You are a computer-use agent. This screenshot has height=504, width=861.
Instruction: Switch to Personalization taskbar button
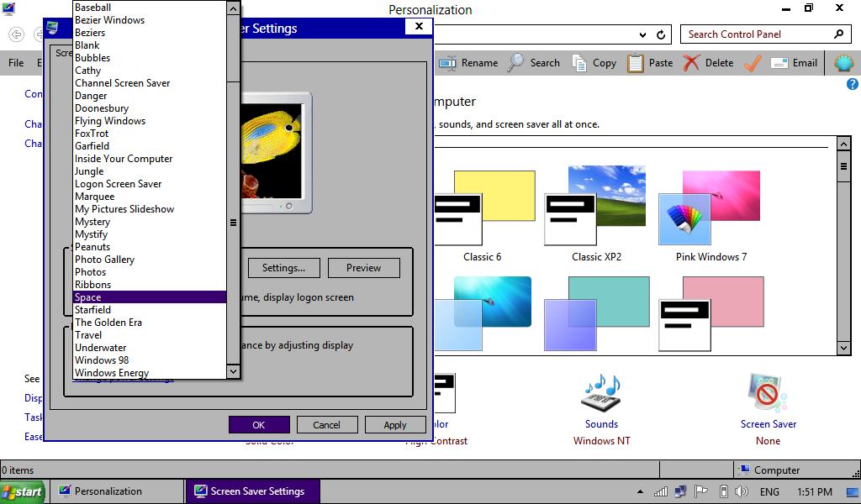coord(118,491)
